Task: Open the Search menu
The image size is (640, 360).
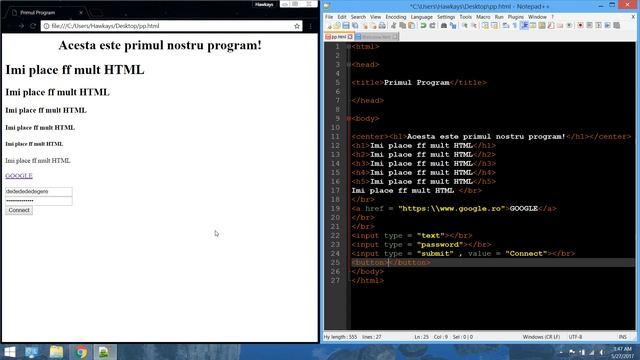Action: click(x=358, y=17)
